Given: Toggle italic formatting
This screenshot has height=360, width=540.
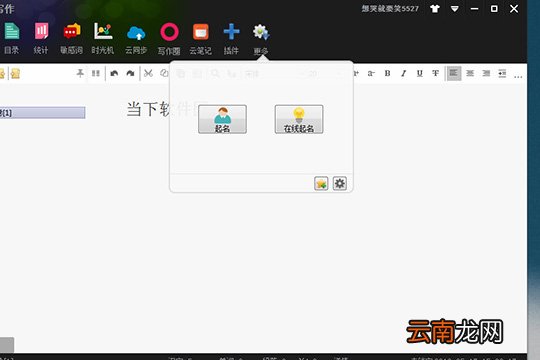Looking at the screenshot, I should click(403, 73).
